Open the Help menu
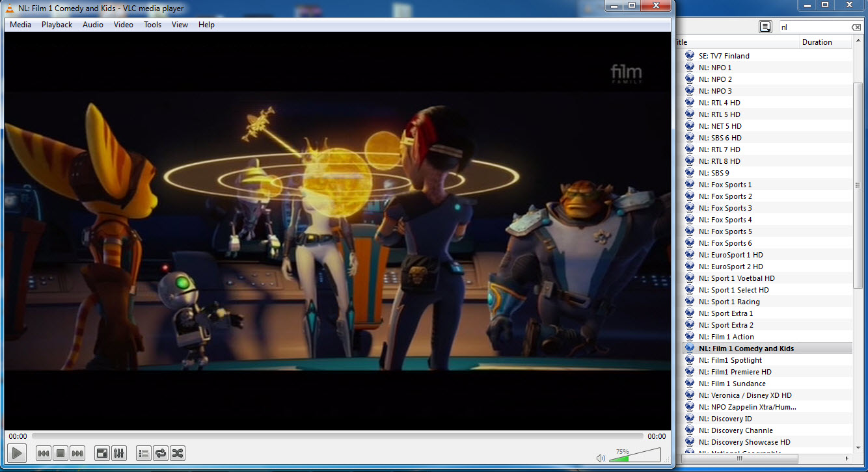Image resolution: width=868 pixels, height=472 pixels. coord(207,25)
